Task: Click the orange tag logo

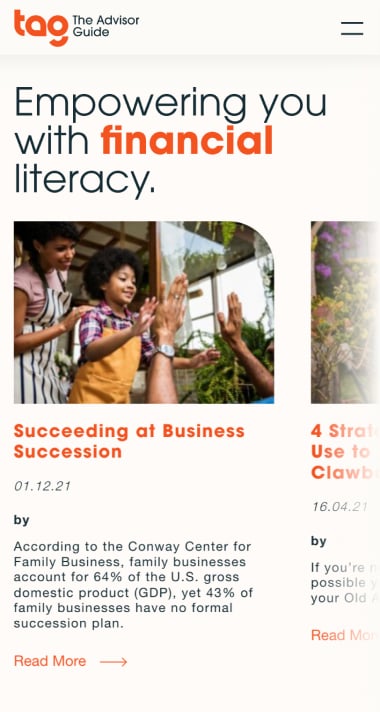Action: (x=41, y=27)
